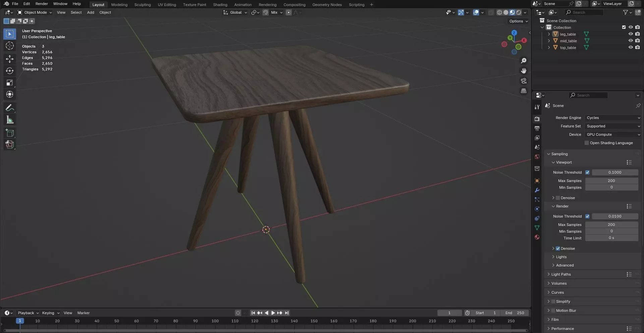
Task: Switch to rendered viewport shading
Action: [519, 12]
